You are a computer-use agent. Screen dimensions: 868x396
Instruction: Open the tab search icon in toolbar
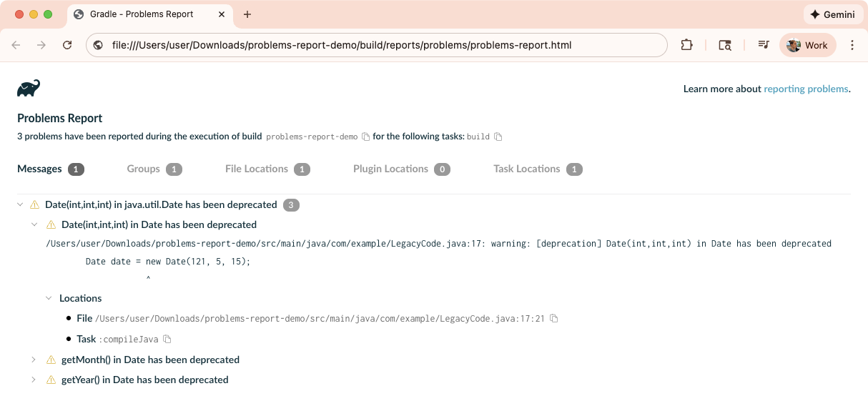pos(725,45)
